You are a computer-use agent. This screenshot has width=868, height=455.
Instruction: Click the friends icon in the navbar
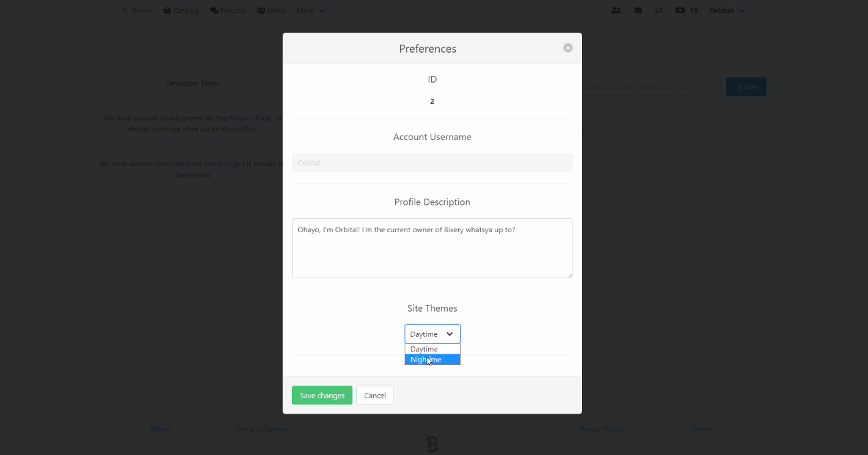(x=616, y=11)
